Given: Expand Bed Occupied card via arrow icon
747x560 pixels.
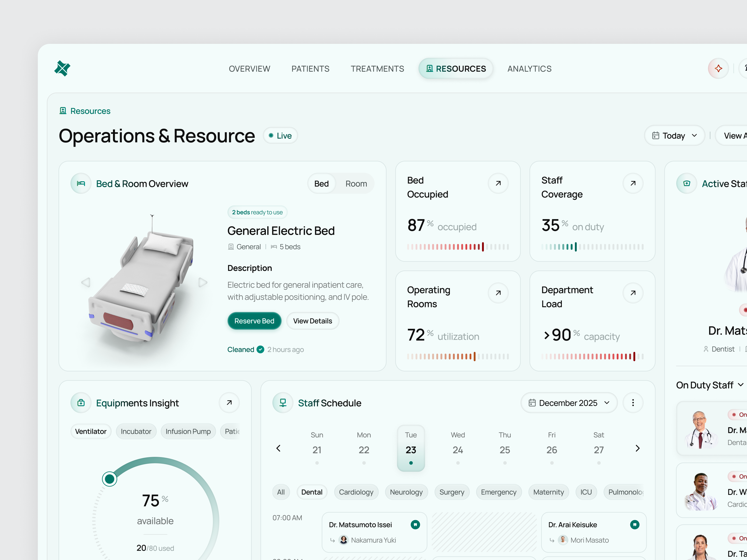Looking at the screenshot, I should pyautogui.click(x=498, y=183).
